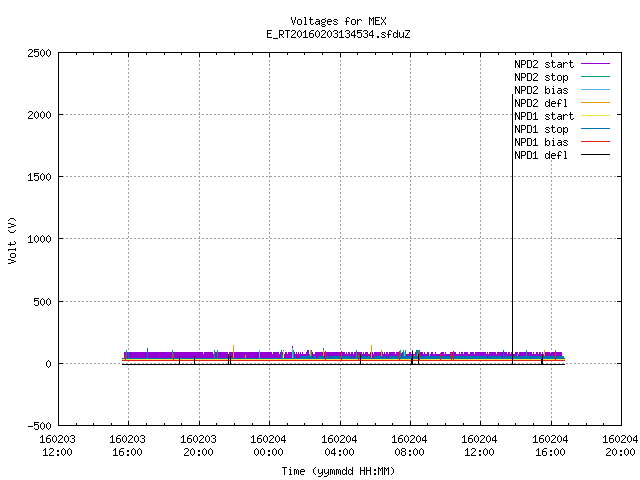Viewport: 640px width, 480px height.
Task: Click the 'Voltages for MEX' chart title
Action: (338, 21)
